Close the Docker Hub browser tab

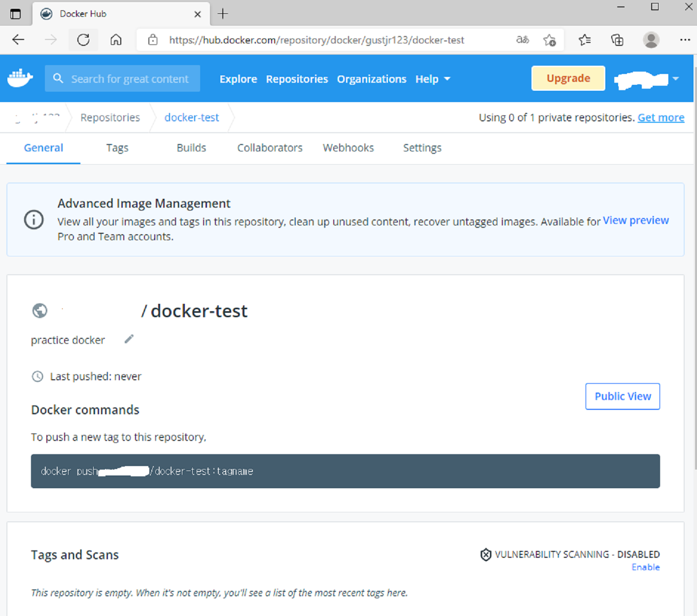(x=198, y=14)
